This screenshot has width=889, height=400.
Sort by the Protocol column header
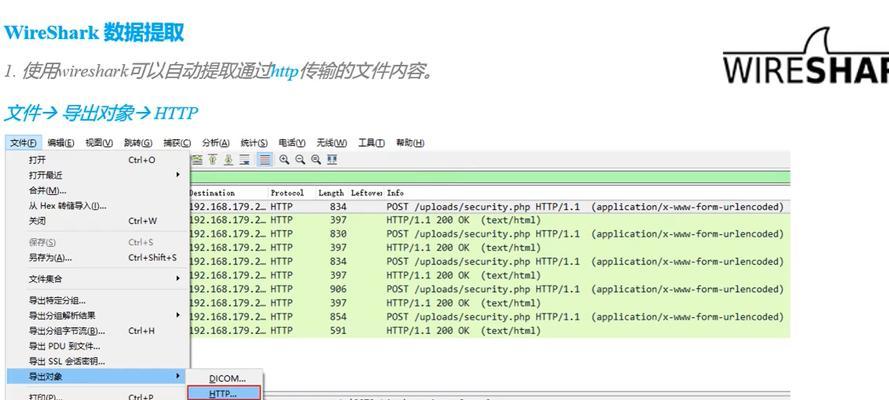click(287, 193)
